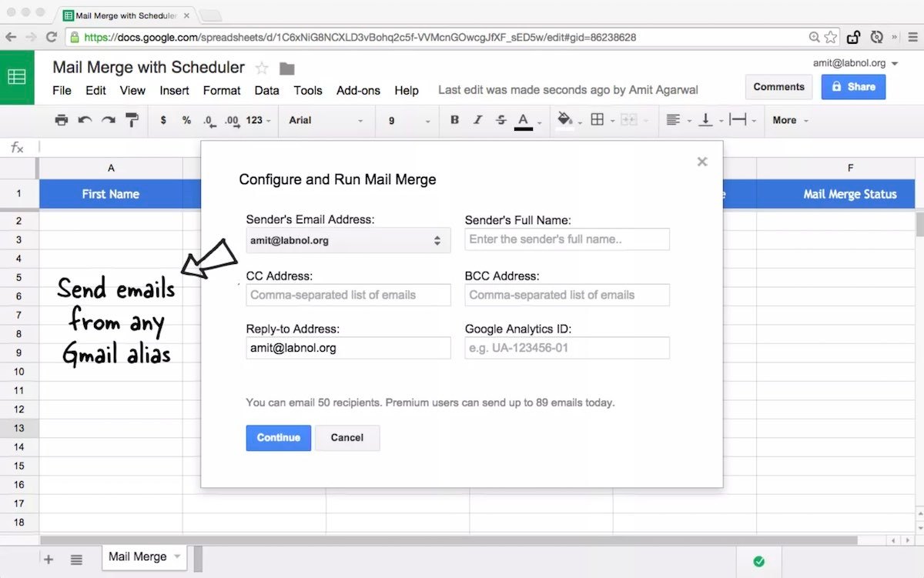Open the Arial font dropdown
Screen dimensions: 924x578
click(x=326, y=120)
